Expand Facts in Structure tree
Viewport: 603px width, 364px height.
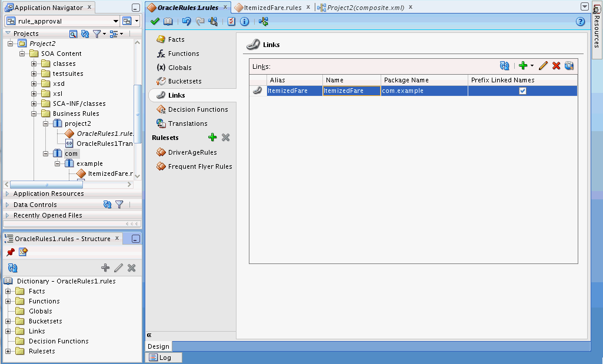[x=8, y=291]
